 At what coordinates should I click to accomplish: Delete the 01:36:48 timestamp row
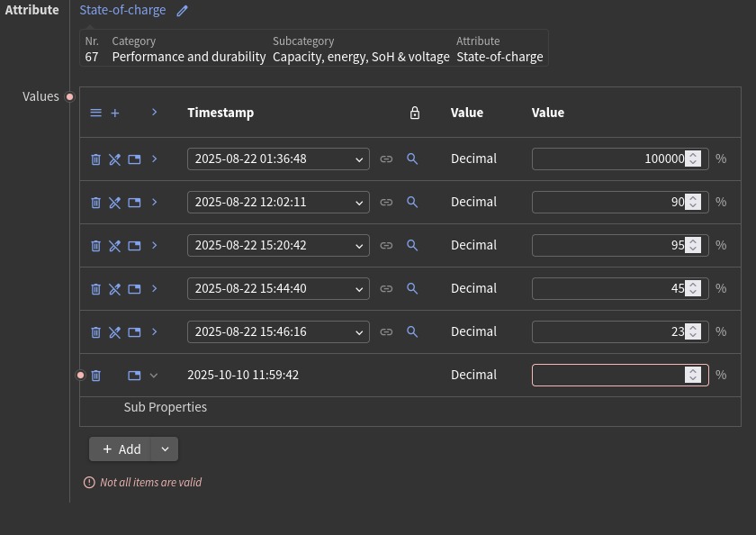pos(96,159)
